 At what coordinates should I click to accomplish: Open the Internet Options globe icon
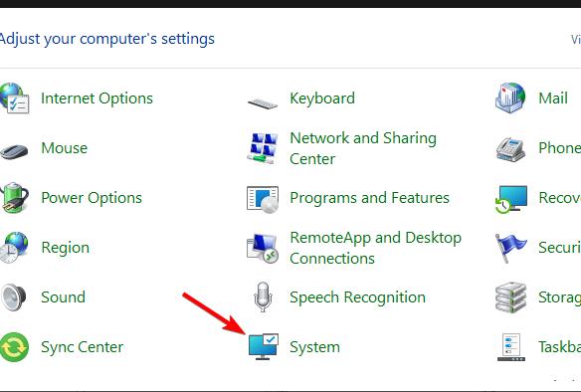click(x=14, y=98)
